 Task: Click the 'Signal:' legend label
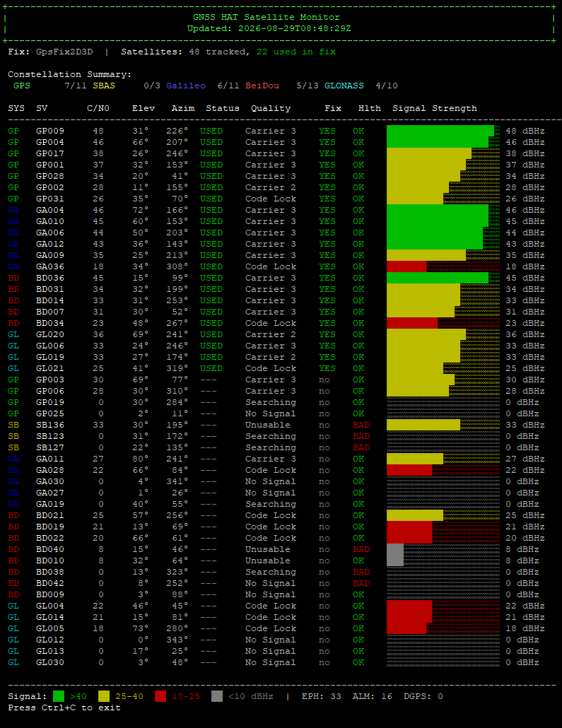point(28,696)
